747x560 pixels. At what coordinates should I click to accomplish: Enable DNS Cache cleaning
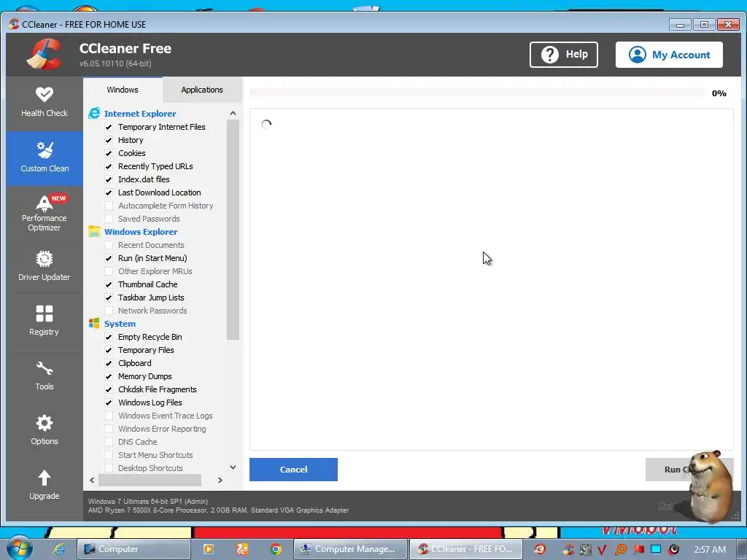click(x=109, y=442)
